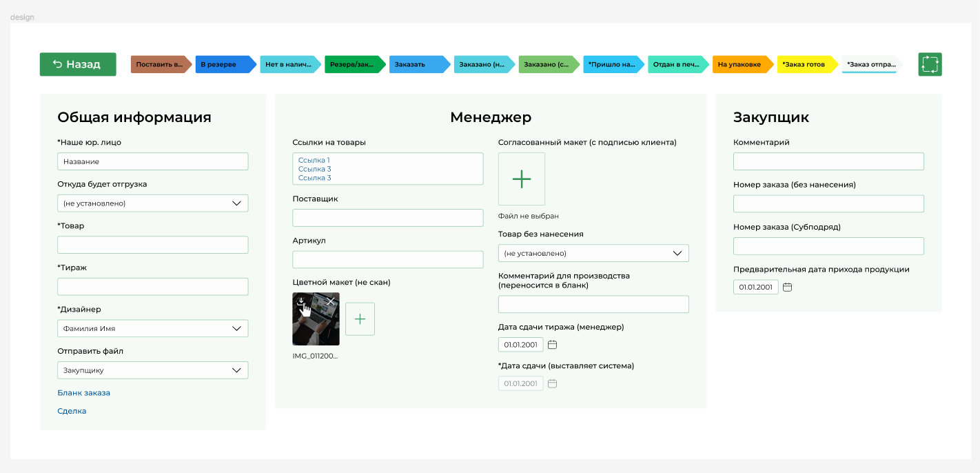The height and width of the screenshot is (473, 980).
Task: Select the 'В резерве' status stage
Action: [223, 65]
